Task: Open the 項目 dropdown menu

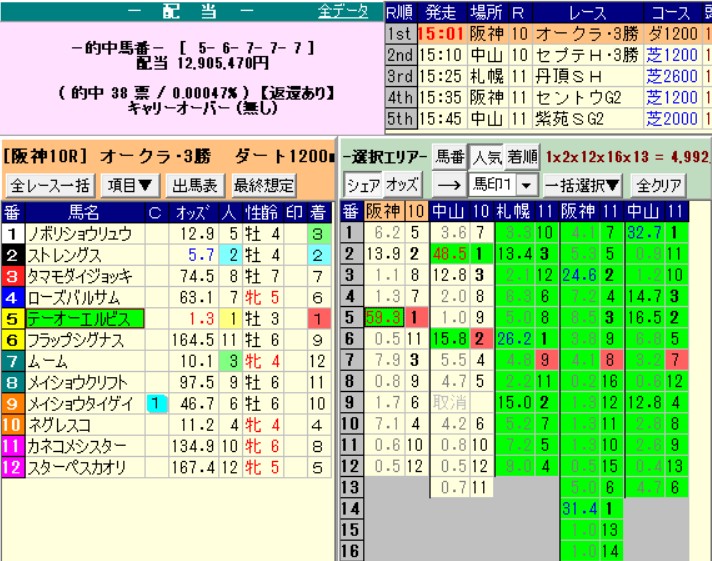Action: coord(130,185)
